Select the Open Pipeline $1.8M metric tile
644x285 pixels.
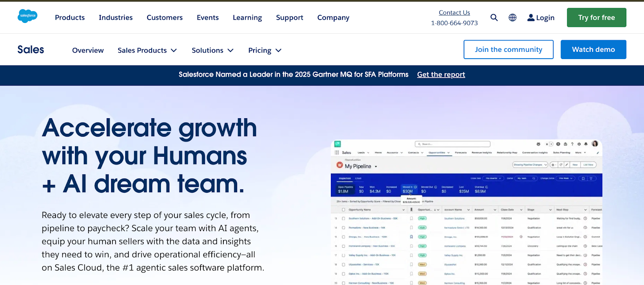click(345, 189)
